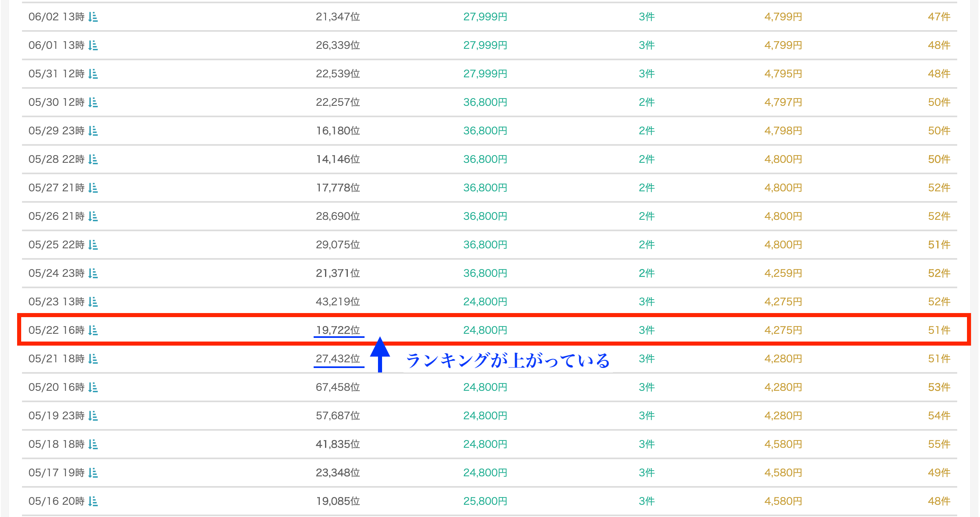Select the rank 41,835位
Image resolution: width=980 pixels, height=517 pixels.
point(338,444)
